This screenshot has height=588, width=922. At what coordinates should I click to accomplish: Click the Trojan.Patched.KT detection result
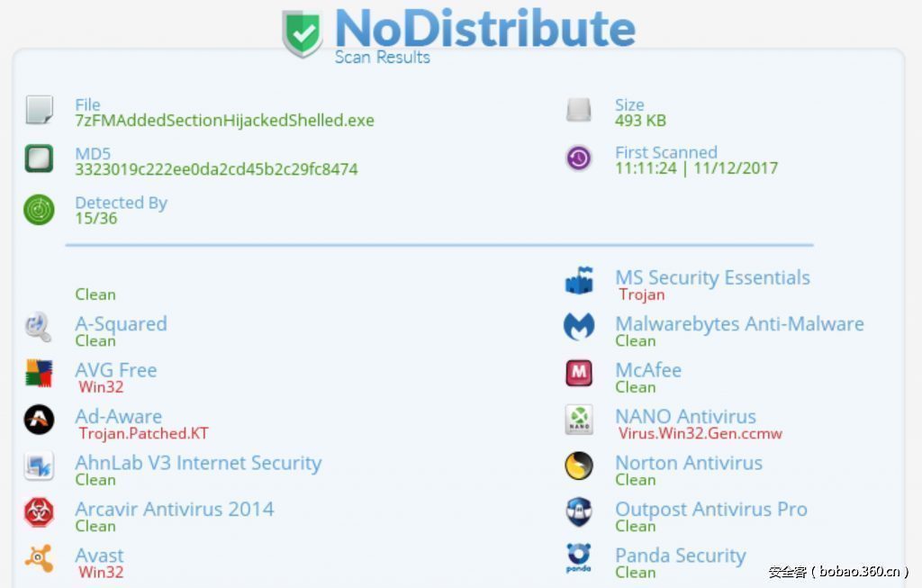pos(143,433)
